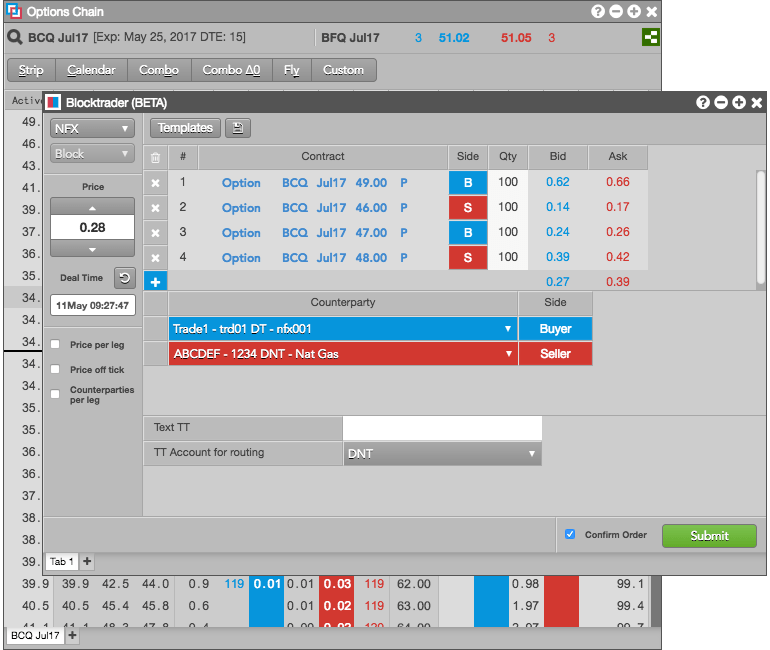Remove leg 1 with its X icon
The image size is (770, 650).
155,183
